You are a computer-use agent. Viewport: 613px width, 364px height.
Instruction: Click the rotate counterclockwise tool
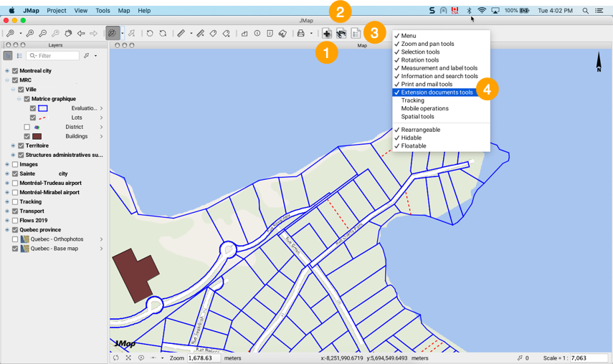point(150,34)
